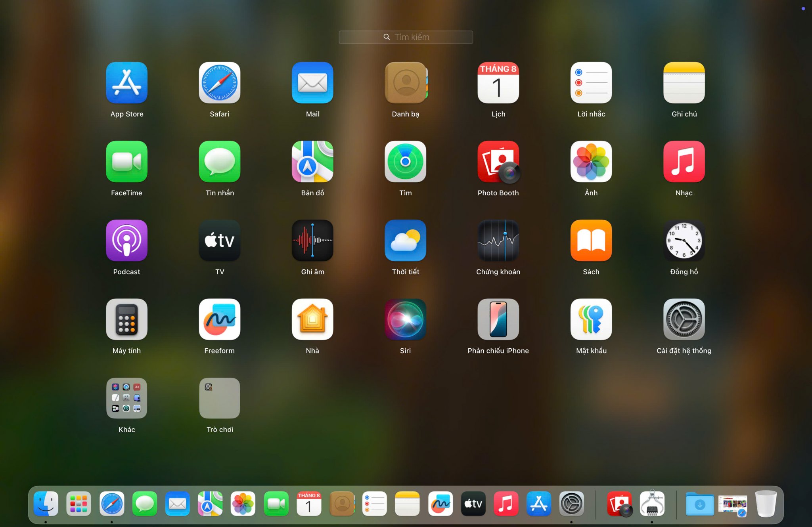Open FaceTime from the Dock

(x=276, y=504)
